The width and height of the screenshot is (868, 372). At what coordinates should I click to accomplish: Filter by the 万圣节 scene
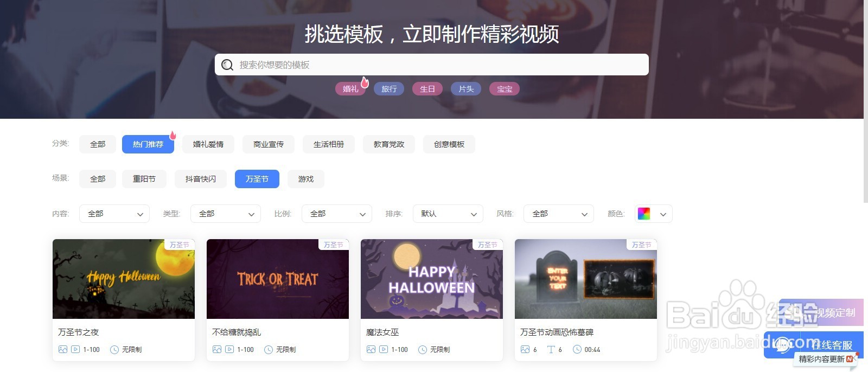pyautogui.click(x=257, y=179)
